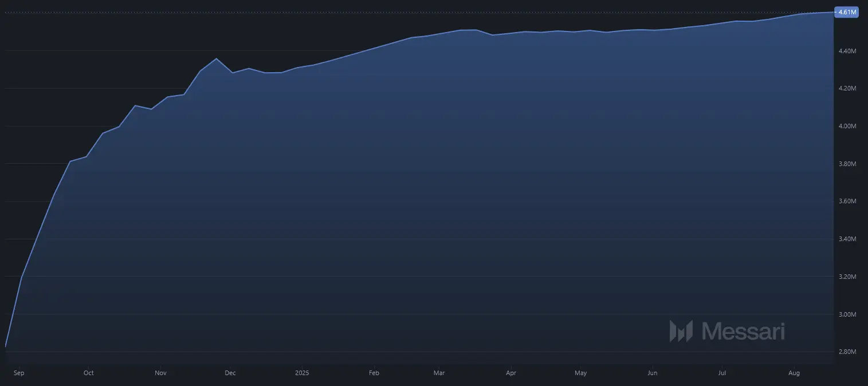Select the 2025 year label on the axis
Screen dimensions: 868x386
302,373
